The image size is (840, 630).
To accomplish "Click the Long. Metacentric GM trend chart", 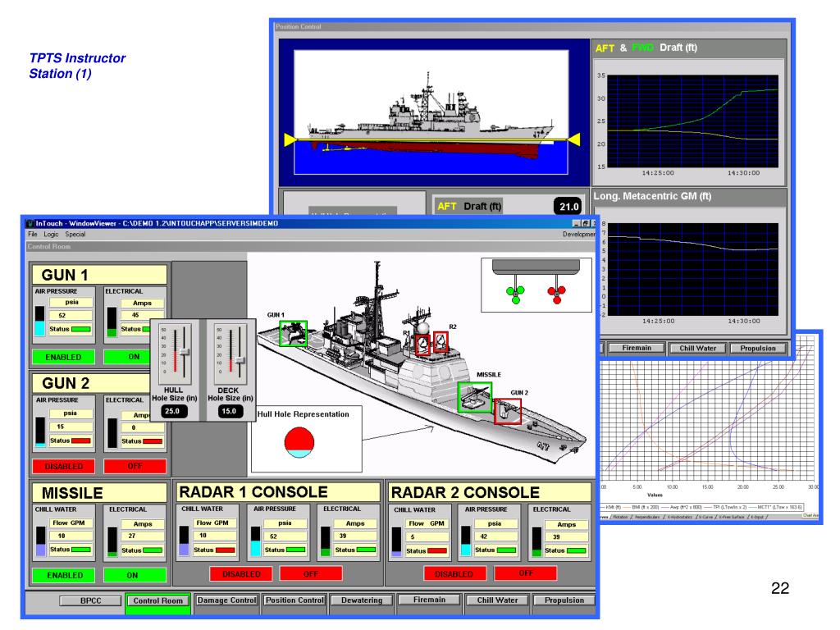I will [x=692, y=269].
